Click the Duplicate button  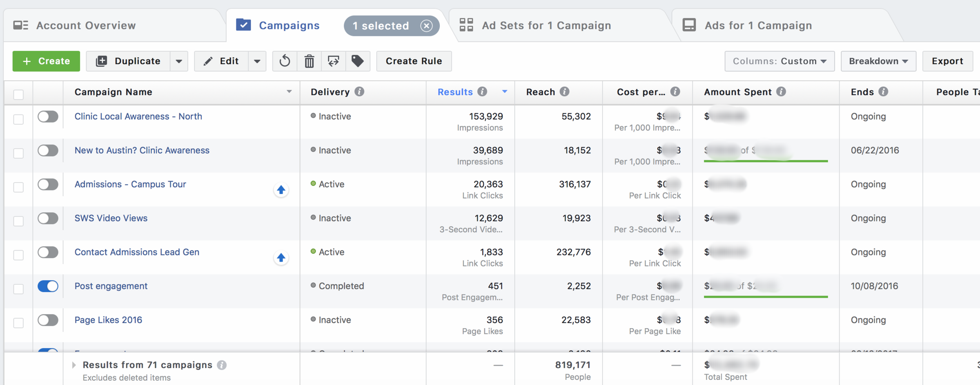128,61
